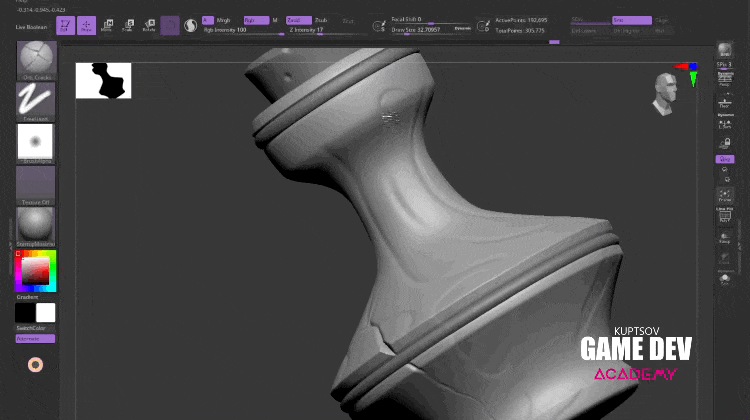
Task: Switch to Zsub sculpting mode
Action: click(321, 20)
